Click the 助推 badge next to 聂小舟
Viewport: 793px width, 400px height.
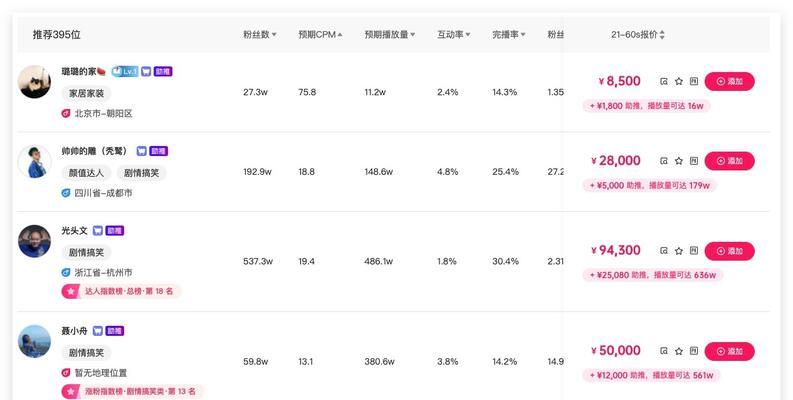[115, 331]
